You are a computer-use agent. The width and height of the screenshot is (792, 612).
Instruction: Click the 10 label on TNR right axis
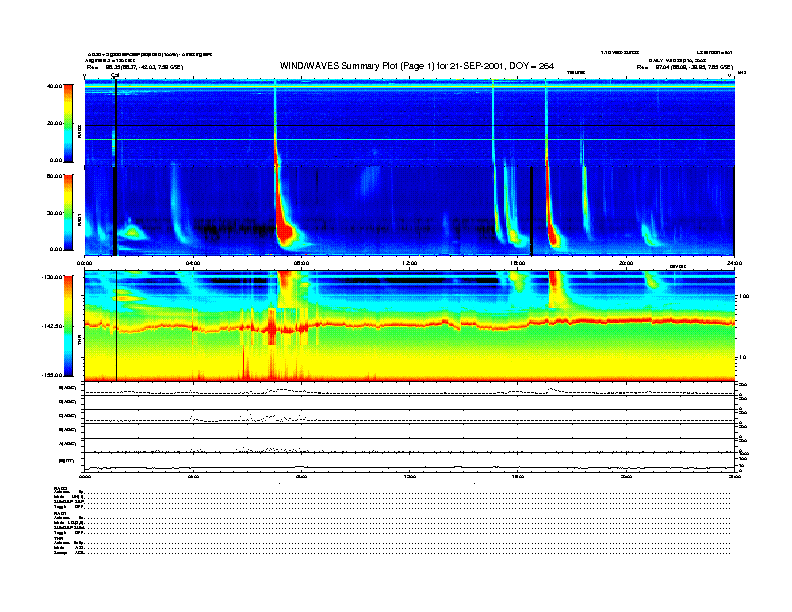pyautogui.click(x=742, y=357)
